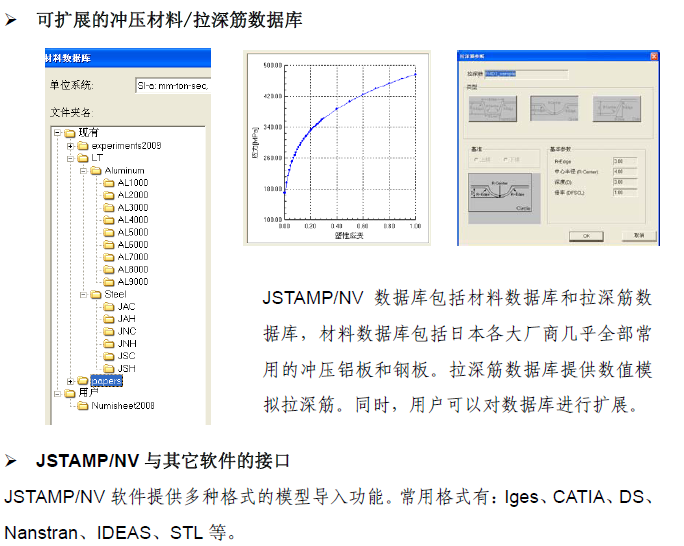Click the Numisheet2008 folder icon

[82, 406]
